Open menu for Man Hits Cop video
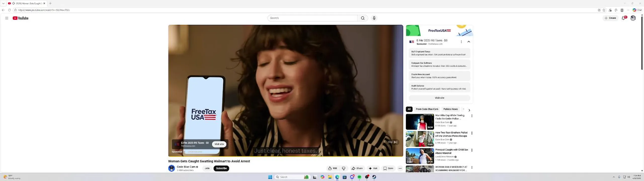The width and height of the screenshot is (644, 181). [472, 116]
